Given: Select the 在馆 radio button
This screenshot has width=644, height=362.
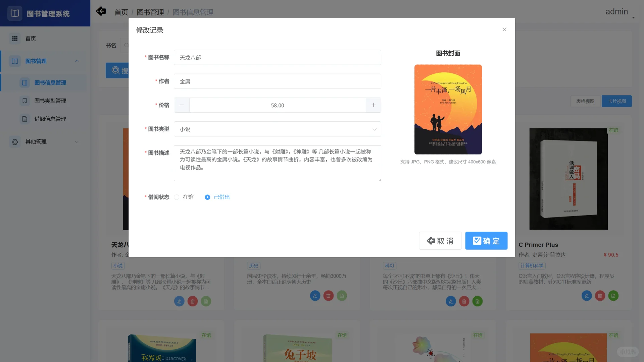Looking at the screenshot, I should point(177,197).
